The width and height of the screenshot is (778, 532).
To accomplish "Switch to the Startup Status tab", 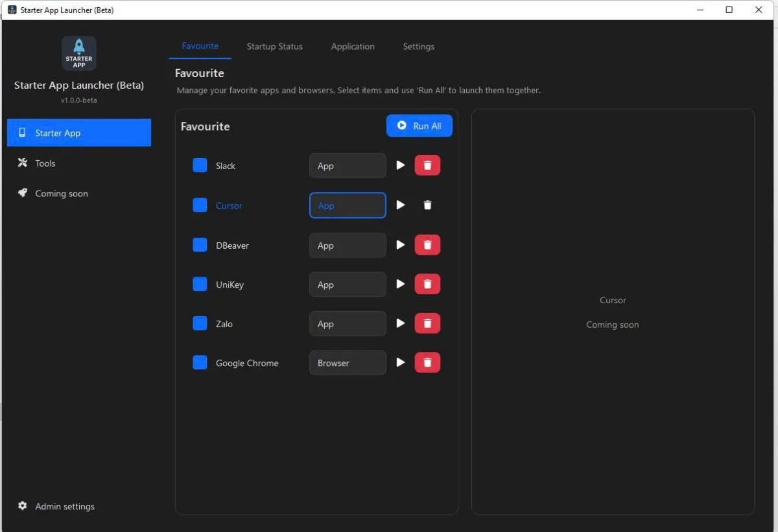I will 274,46.
